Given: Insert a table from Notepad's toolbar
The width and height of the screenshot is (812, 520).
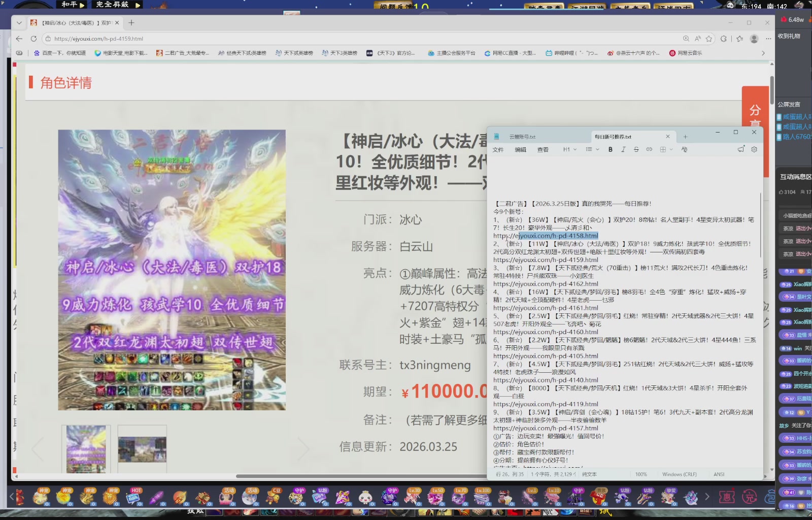Looking at the screenshot, I should tap(662, 149).
